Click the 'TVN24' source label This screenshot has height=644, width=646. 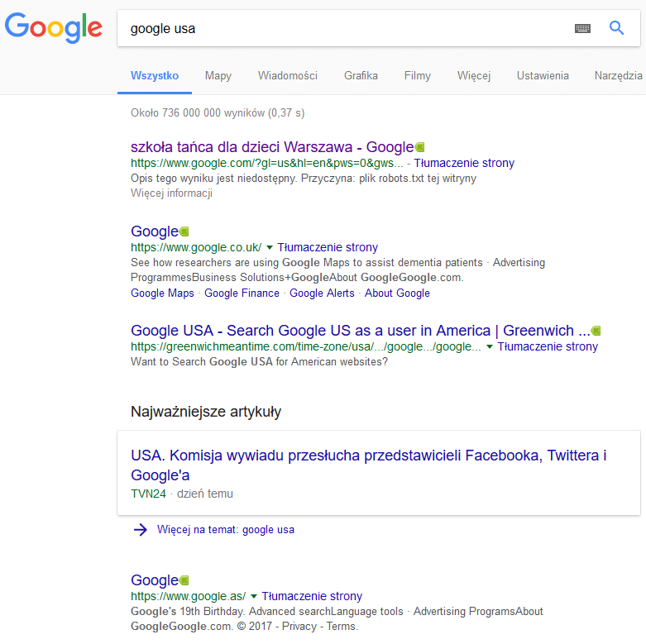148,494
